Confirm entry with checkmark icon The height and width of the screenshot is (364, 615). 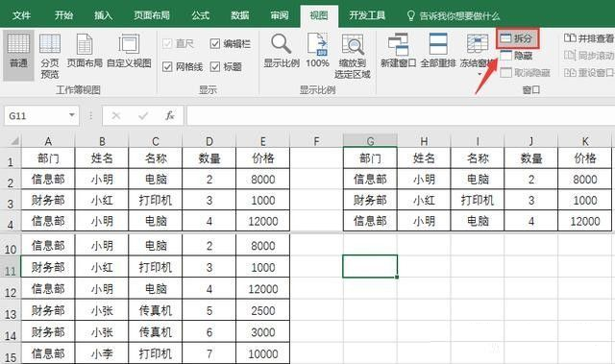tap(143, 115)
